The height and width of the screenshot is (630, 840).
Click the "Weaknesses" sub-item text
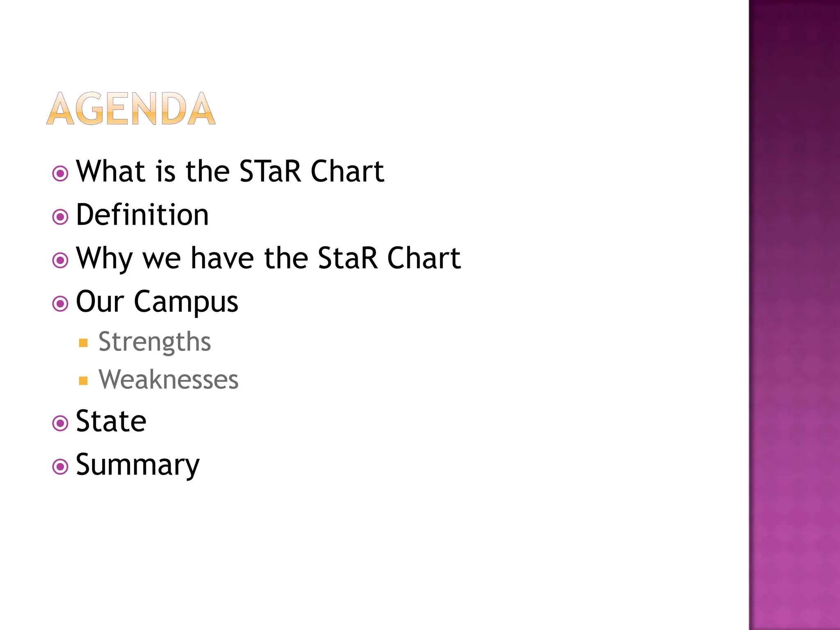pyautogui.click(x=168, y=379)
